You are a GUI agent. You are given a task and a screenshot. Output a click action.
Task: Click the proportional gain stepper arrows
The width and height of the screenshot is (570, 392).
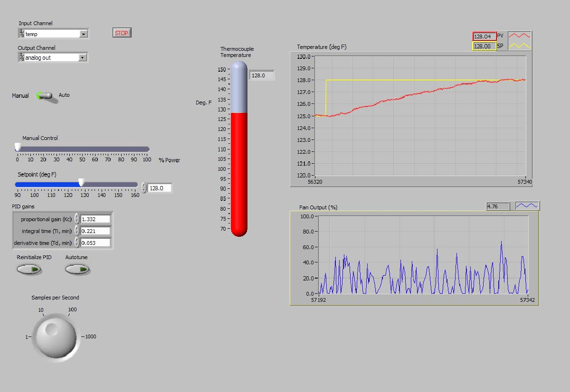pyautogui.click(x=77, y=219)
